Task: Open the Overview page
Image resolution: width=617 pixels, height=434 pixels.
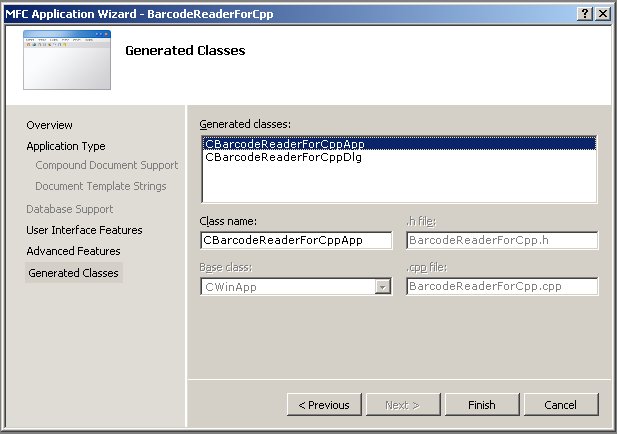Action: click(49, 125)
